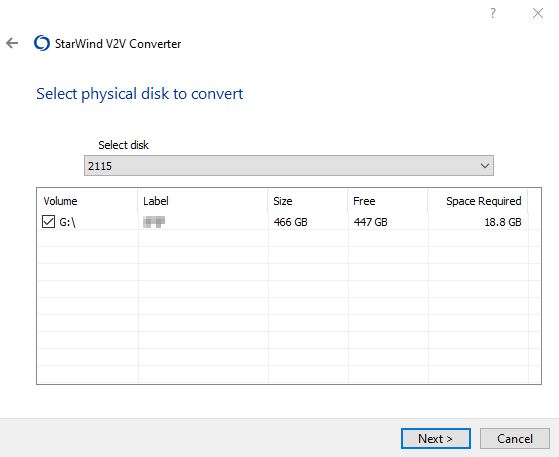This screenshot has width=559, height=457.
Task: Click the 447 GB free cell
Action: 370,222
